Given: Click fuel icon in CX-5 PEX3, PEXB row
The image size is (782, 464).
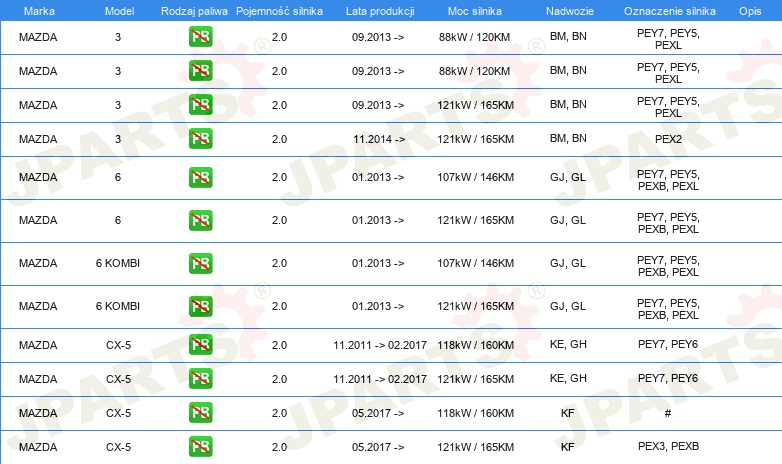Looking at the screenshot, I should (200, 447).
